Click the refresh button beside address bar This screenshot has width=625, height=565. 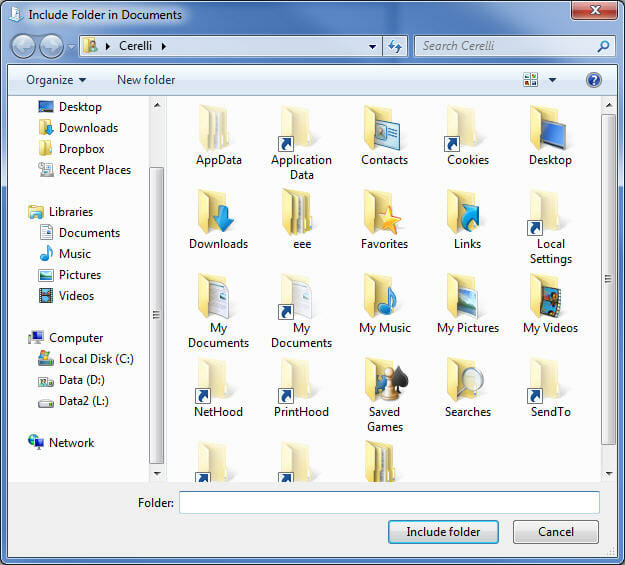coord(395,46)
